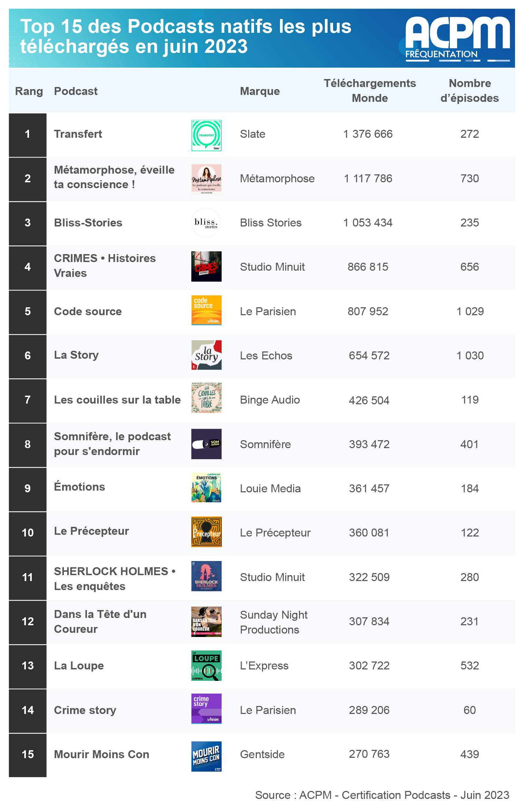
Task: Select the Sherlock Holmes podcast cover
Action: (x=206, y=576)
